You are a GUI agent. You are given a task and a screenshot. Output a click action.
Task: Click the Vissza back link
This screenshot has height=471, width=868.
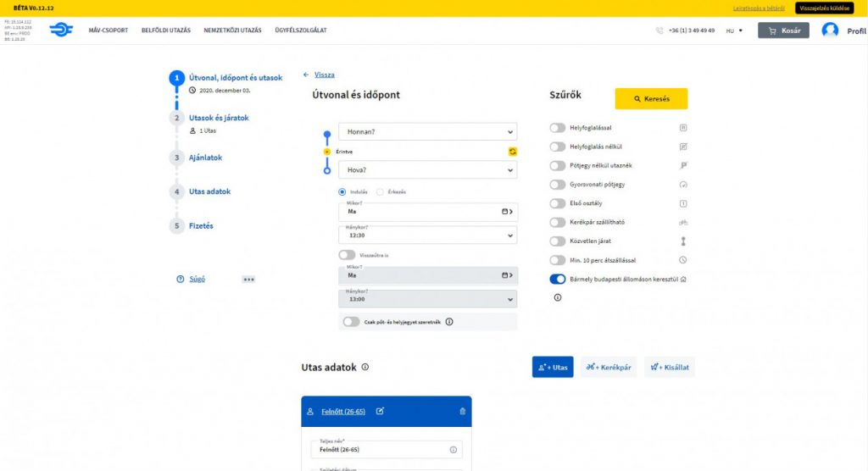[319, 75]
